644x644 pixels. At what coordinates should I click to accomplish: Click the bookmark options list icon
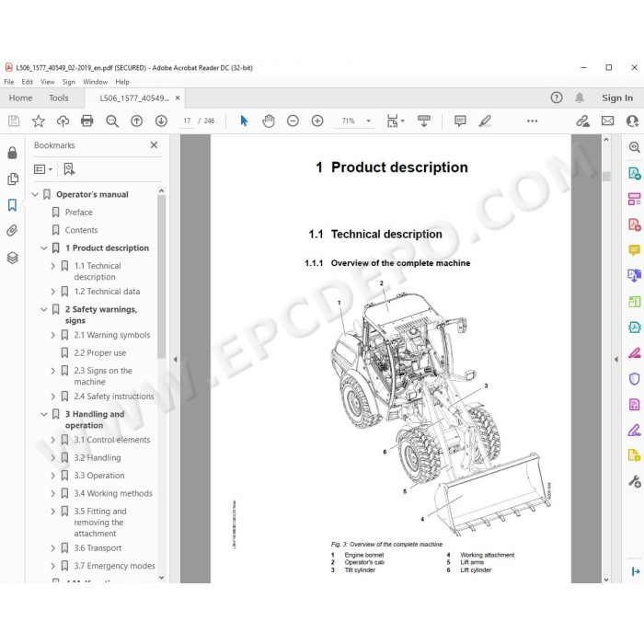click(x=43, y=169)
